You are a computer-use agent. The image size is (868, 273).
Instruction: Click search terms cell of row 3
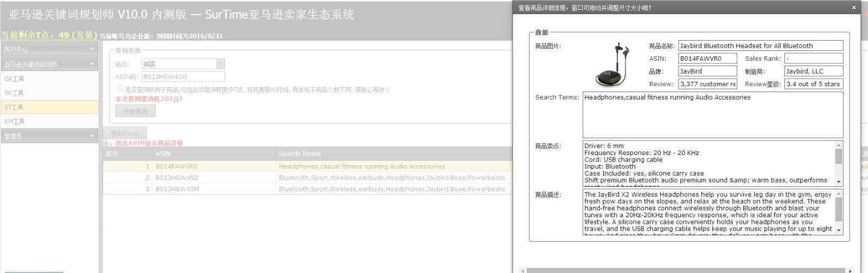(x=394, y=189)
